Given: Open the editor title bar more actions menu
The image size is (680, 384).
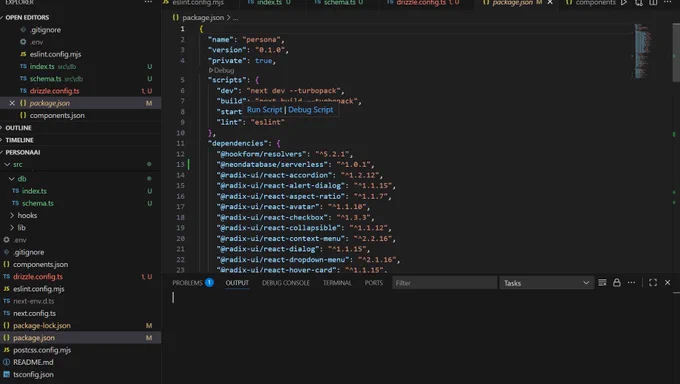Looking at the screenshot, I should click(667, 3).
